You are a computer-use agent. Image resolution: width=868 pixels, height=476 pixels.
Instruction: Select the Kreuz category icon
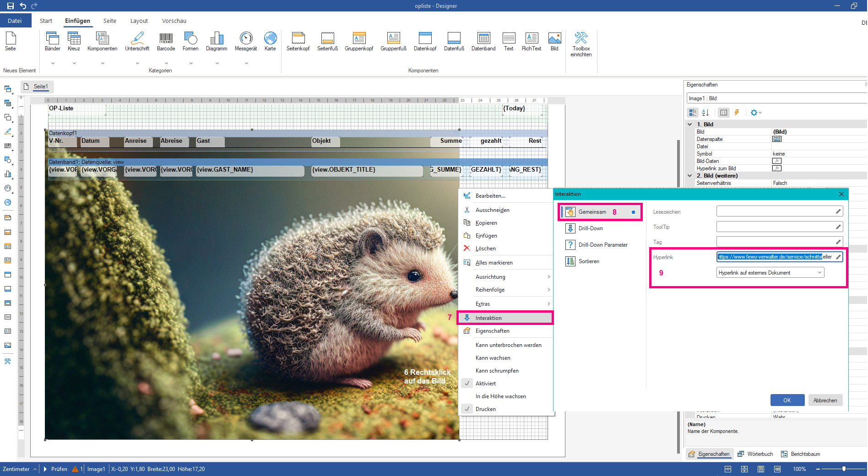(x=74, y=42)
